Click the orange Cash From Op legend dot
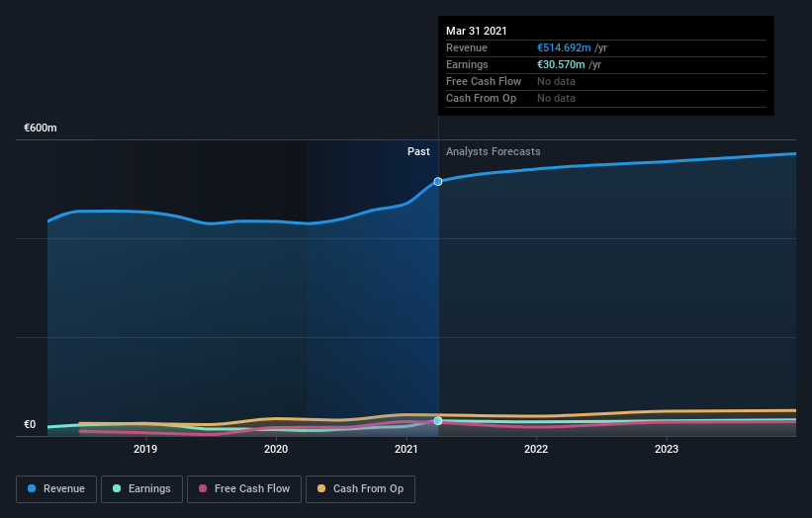The width and height of the screenshot is (812, 518). pos(321,488)
